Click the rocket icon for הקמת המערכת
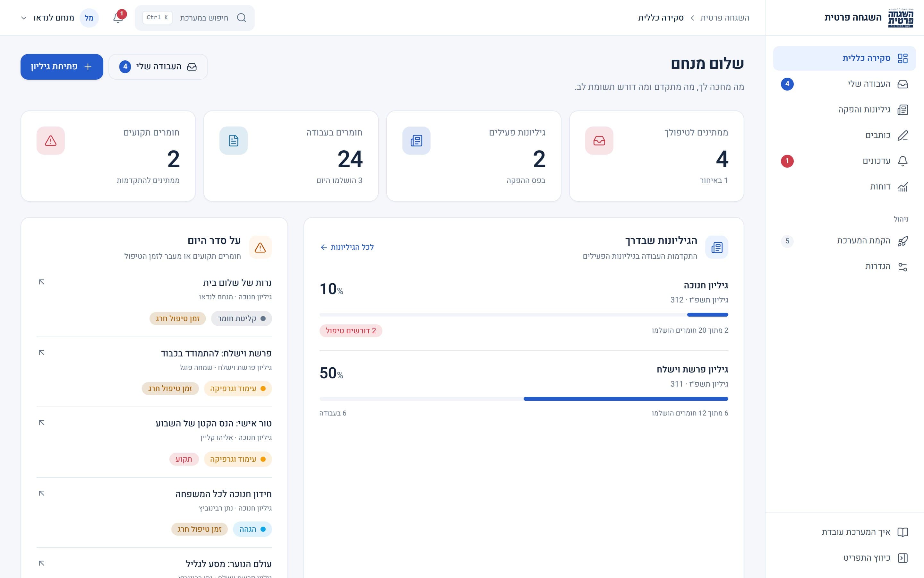 903,241
